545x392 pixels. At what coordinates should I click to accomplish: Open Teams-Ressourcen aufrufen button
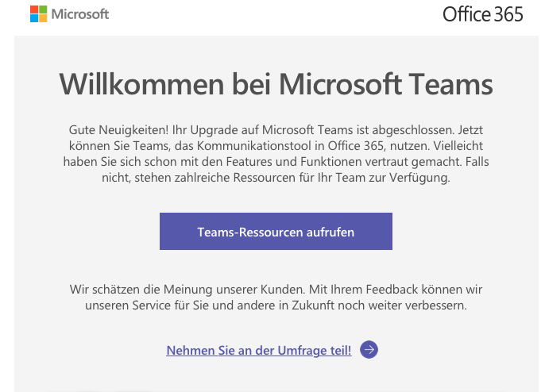click(x=276, y=231)
